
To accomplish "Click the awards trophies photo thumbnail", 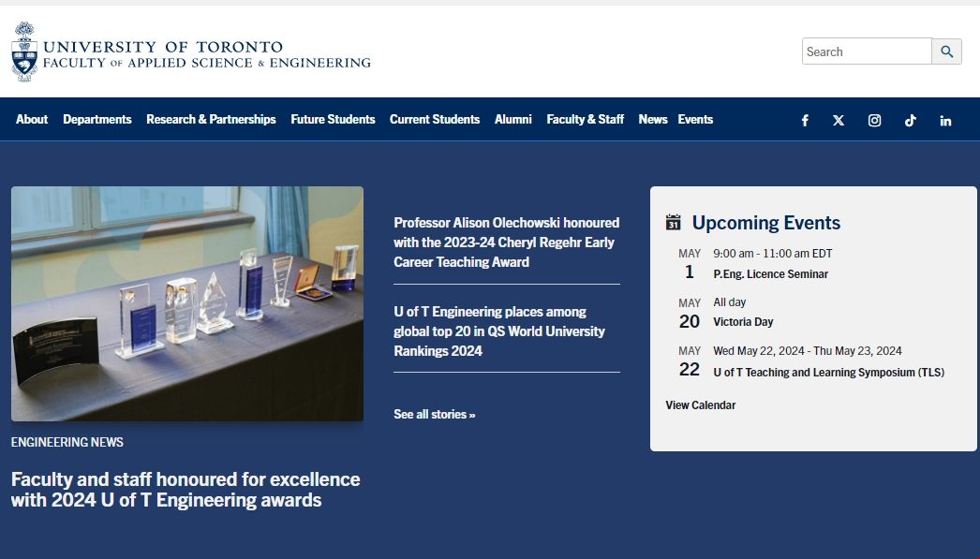I will [187, 303].
